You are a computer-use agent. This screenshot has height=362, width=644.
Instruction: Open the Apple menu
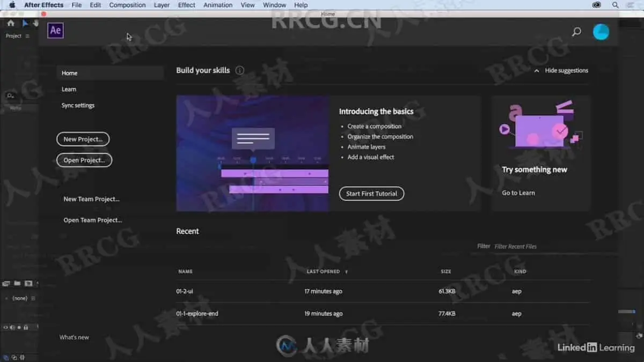12,5
